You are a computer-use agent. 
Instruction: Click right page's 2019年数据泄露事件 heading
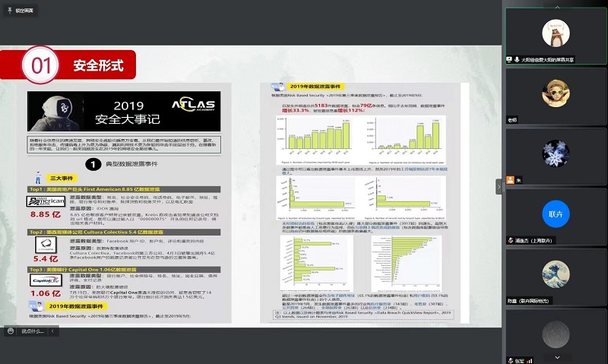[x=315, y=87]
